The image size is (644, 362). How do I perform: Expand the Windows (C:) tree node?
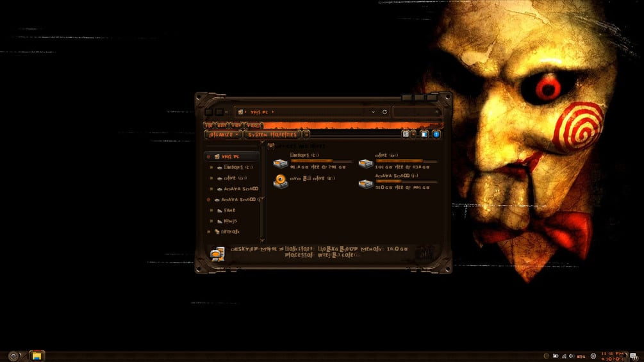pos(211,167)
